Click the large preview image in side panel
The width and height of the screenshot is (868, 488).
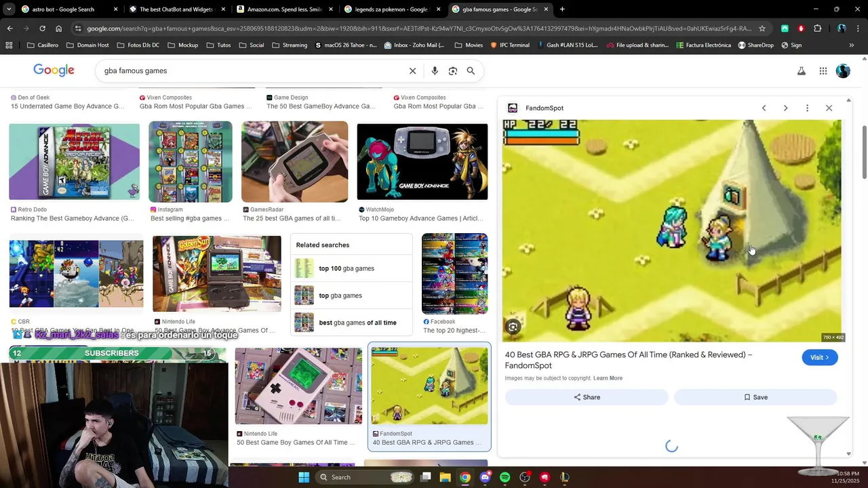tap(672, 231)
